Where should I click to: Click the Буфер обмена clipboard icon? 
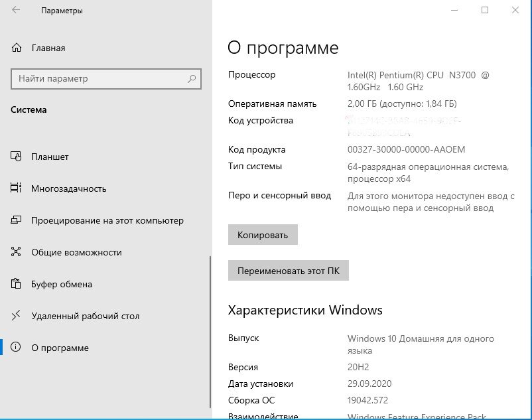pos(15,284)
